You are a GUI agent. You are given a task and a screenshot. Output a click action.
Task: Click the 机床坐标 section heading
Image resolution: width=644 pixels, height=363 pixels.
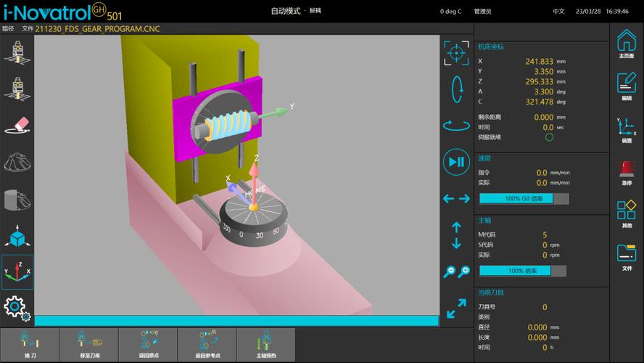point(491,47)
